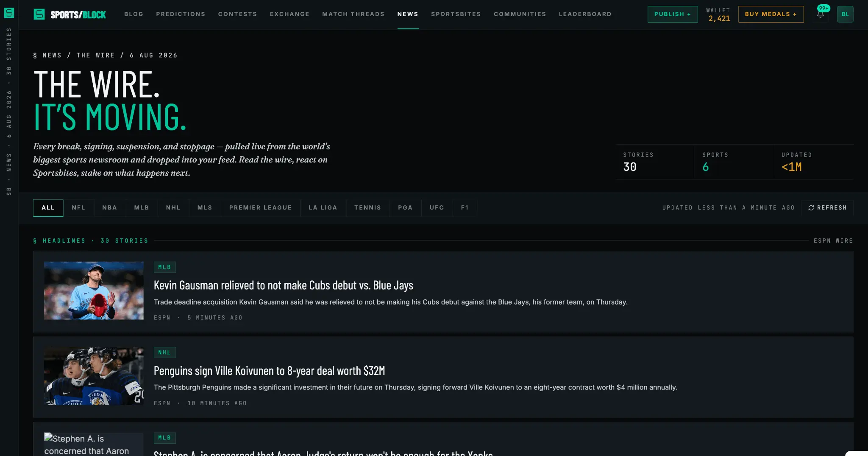This screenshot has width=868, height=456.
Task: Open the notifications bell
Action: click(821, 14)
